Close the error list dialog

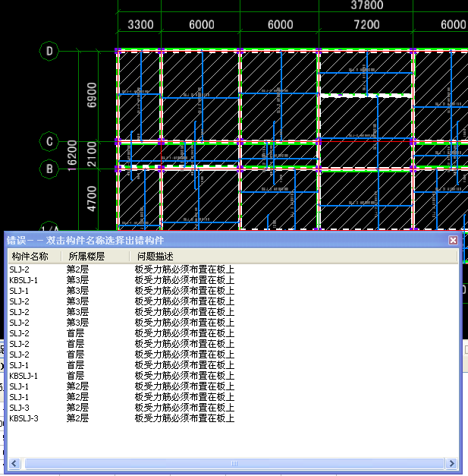(x=453, y=240)
